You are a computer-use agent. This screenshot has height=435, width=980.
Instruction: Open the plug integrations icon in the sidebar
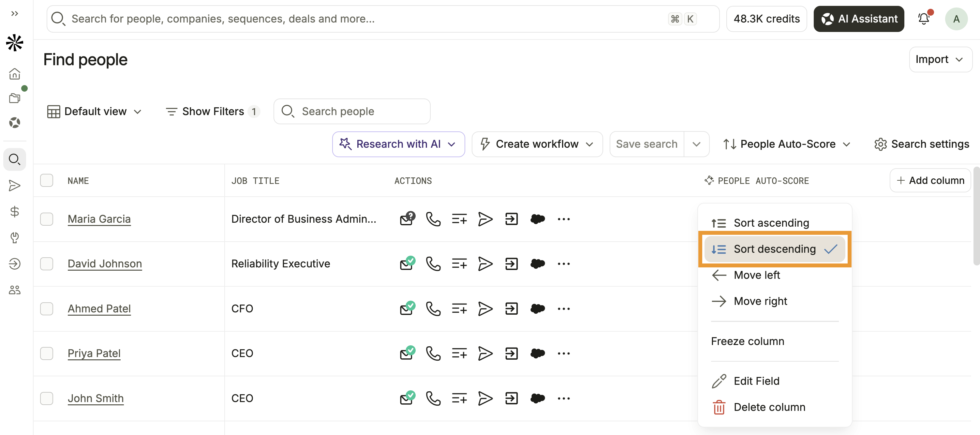tap(14, 237)
